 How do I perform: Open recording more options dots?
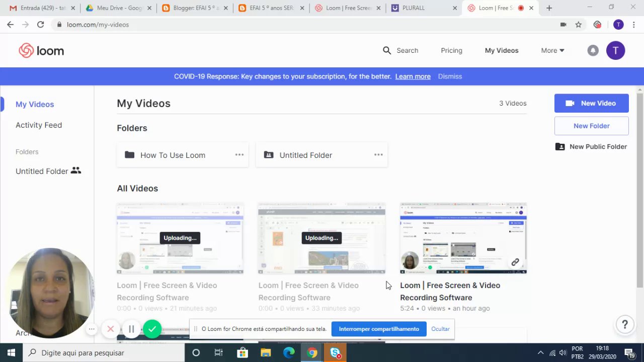point(92,329)
